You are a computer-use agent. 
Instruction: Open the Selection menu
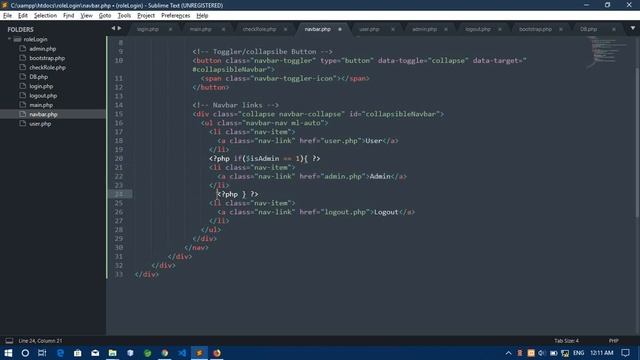[45, 16]
